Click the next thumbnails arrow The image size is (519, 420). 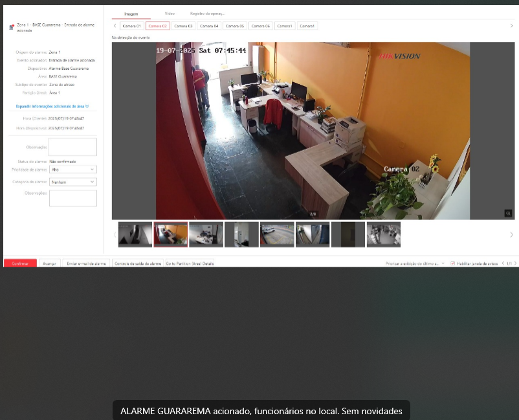coord(511,234)
